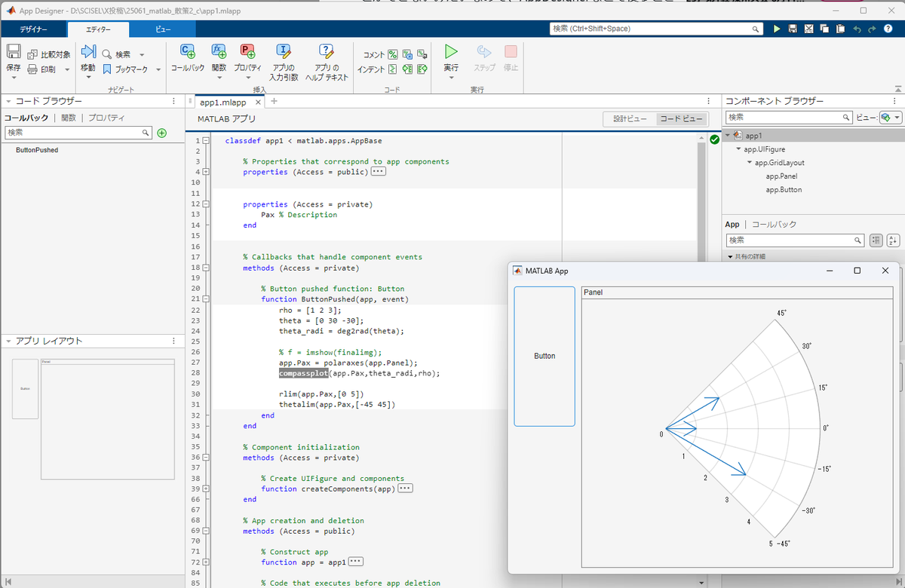905x588 pixels.
Task: Click the 検索 (Ctrl+Shift+Space) search box
Action: [656, 29]
